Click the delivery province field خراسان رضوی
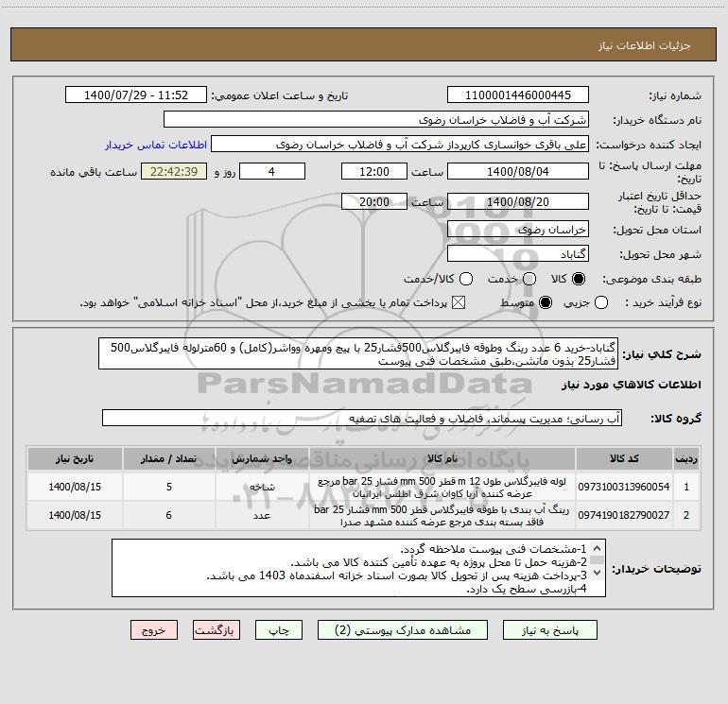The width and height of the screenshot is (728, 704). (x=518, y=230)
